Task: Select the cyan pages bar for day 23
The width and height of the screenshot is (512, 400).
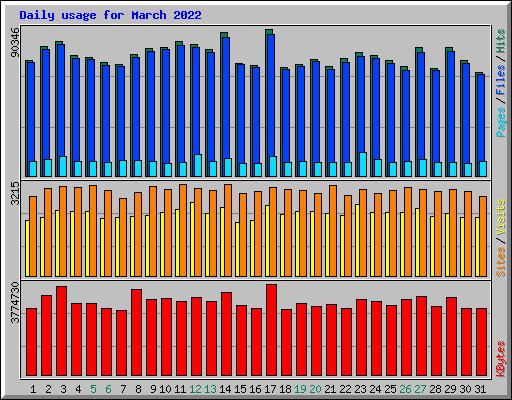Action: (363, 164)
